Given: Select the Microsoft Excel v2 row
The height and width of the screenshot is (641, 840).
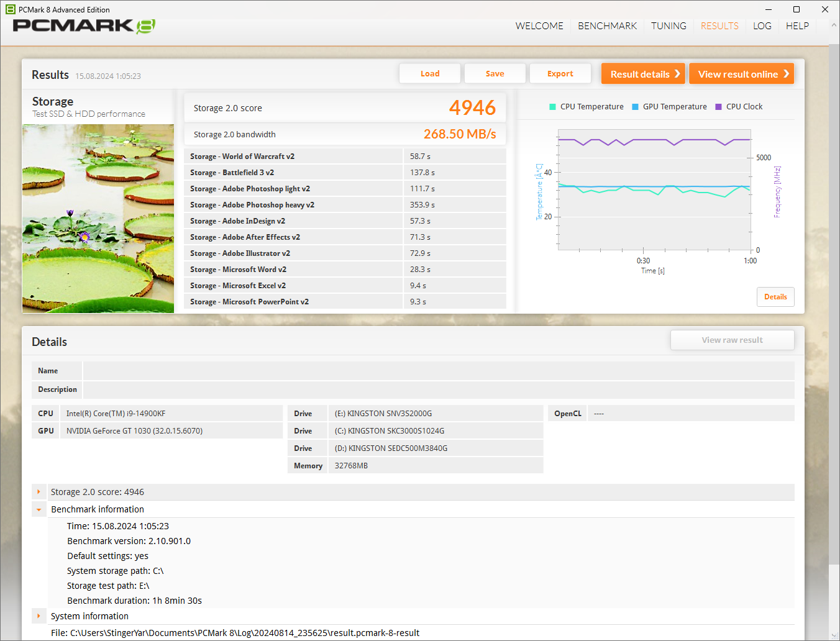Looking at the screenshot, I should [345, 286].
